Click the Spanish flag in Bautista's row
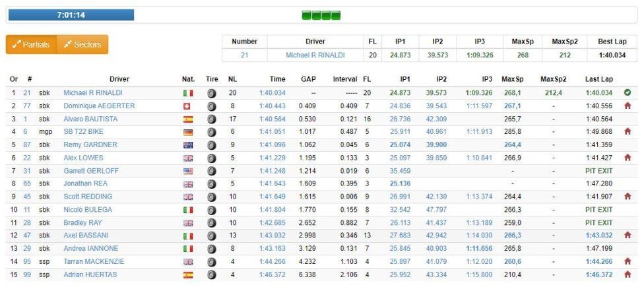Screen dimensions: 644x289 click(x=188, y=119)
